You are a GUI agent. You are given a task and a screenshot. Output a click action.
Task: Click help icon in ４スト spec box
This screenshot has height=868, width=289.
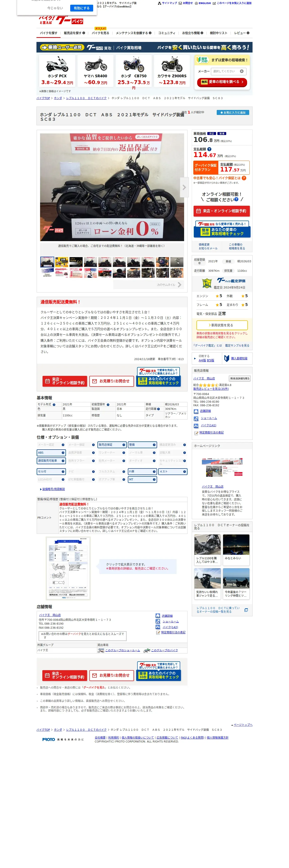pos(184,472)
